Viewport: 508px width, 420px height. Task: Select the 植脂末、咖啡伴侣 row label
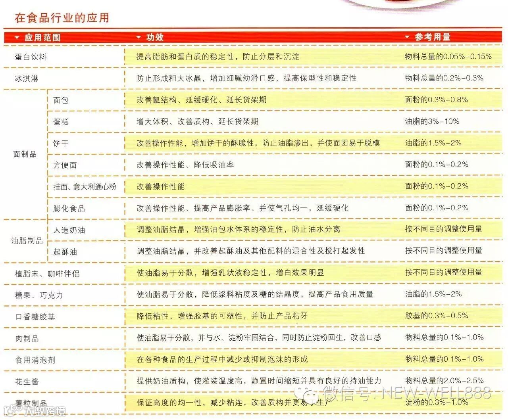[47, 274]
